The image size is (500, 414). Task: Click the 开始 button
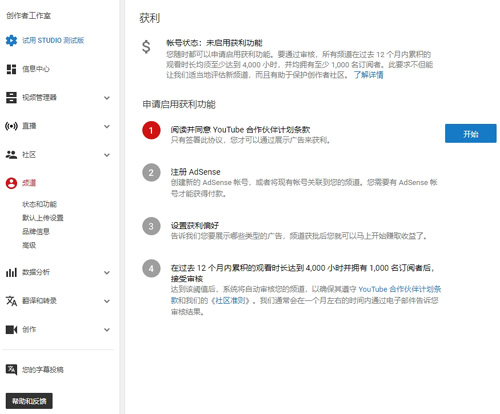click(x=471, y=134)
